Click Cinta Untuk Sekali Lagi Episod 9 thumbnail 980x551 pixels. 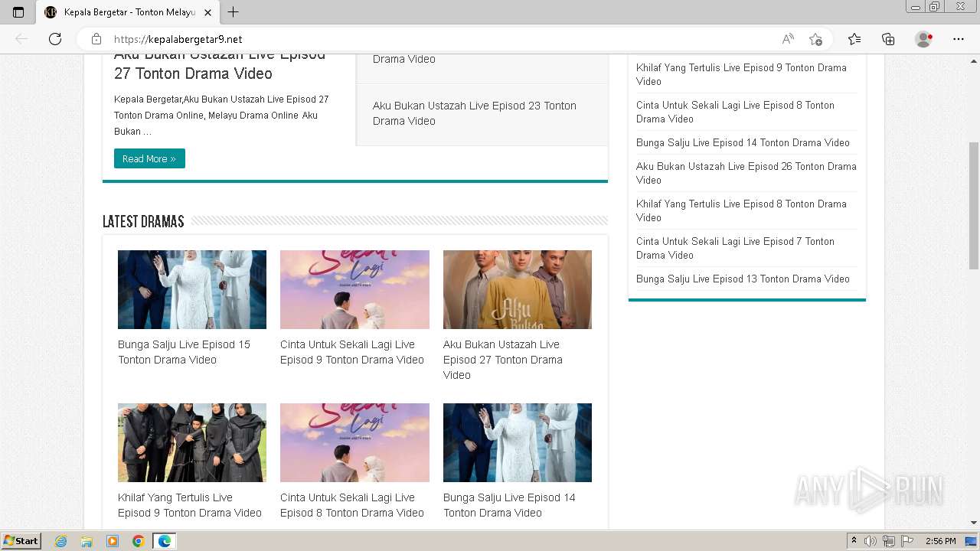[x=354, y=289]
